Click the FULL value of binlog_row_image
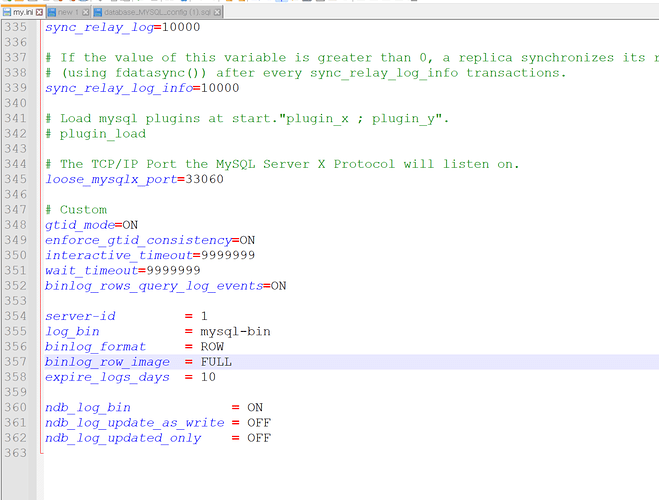 216,362
